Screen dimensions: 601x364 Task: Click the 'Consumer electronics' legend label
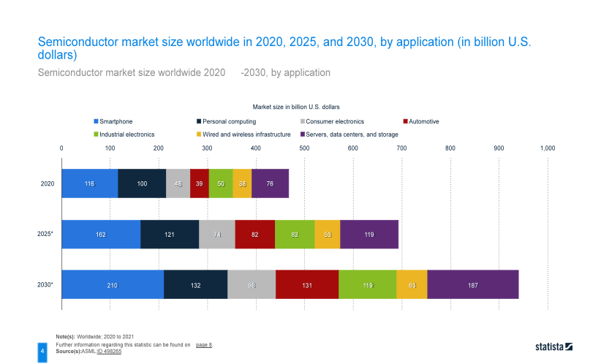335,121
